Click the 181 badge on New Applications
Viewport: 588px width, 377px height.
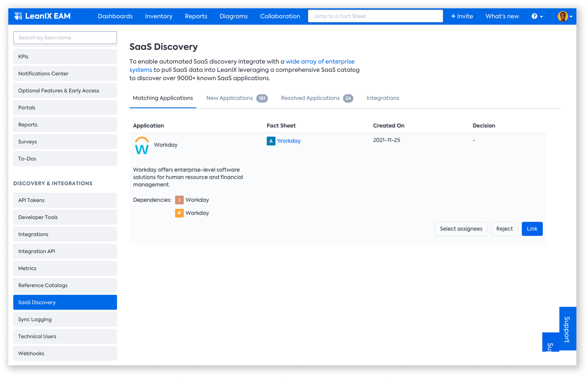click(262, 98)
